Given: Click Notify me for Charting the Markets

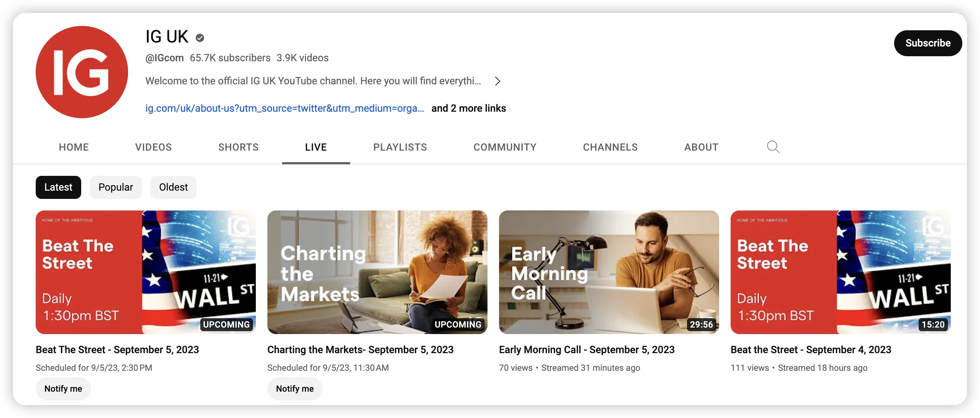Looking at the screenshot, I should point(295,388).
